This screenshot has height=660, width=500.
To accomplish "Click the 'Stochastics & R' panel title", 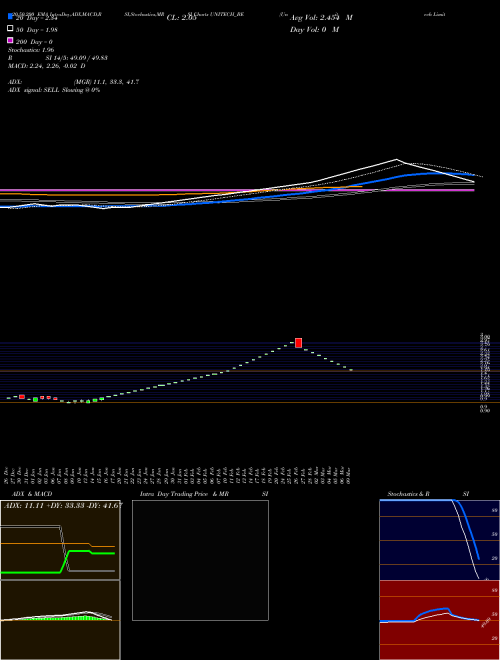I will coord(408,494).
